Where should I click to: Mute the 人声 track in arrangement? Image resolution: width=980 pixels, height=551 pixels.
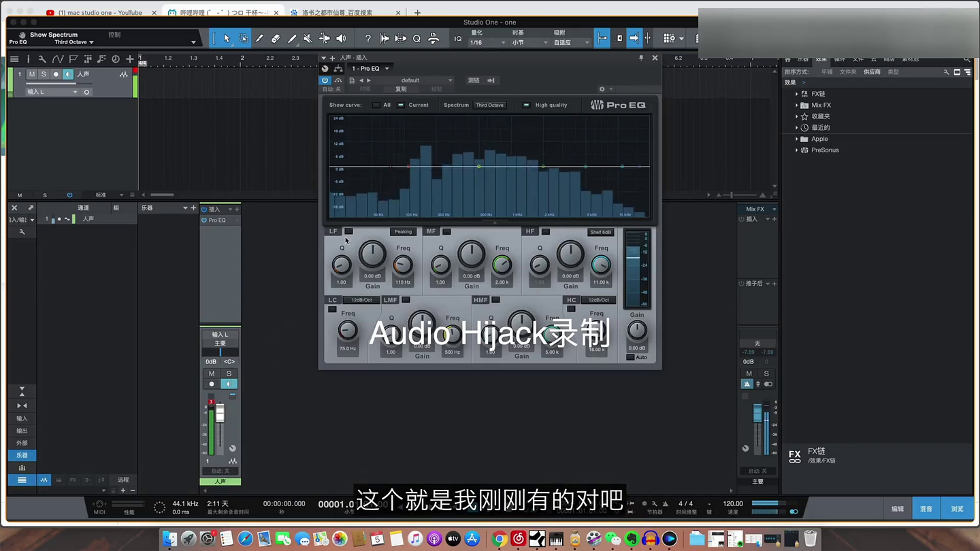point(32,74)
